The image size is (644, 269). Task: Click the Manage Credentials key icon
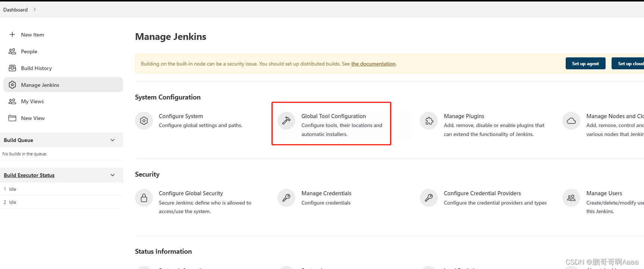point(286,198)
